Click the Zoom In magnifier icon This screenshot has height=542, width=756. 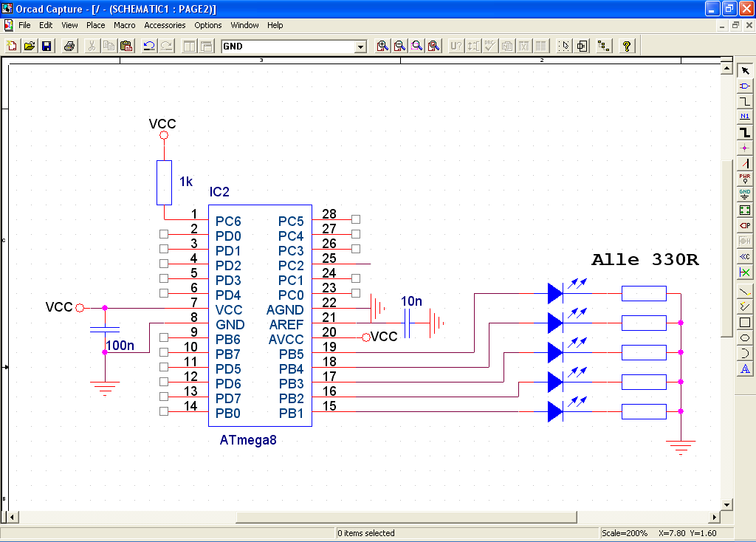tap(382, 47)
